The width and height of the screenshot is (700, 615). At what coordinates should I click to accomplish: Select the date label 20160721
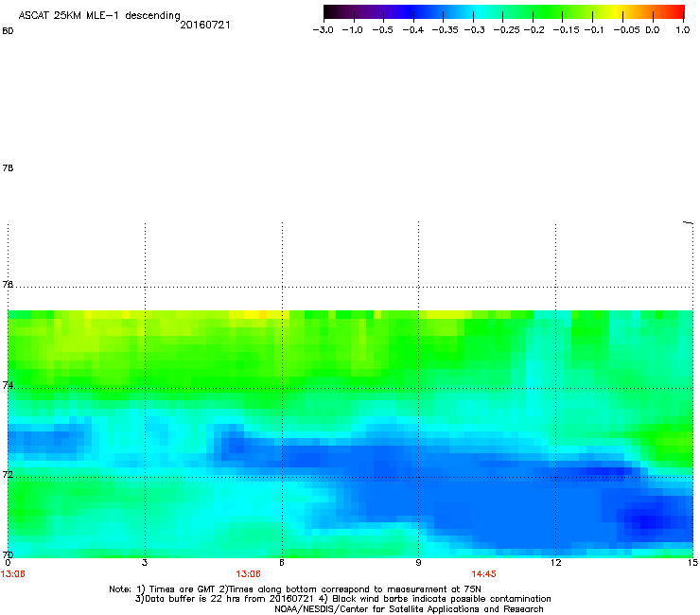[x=205, y=25]
